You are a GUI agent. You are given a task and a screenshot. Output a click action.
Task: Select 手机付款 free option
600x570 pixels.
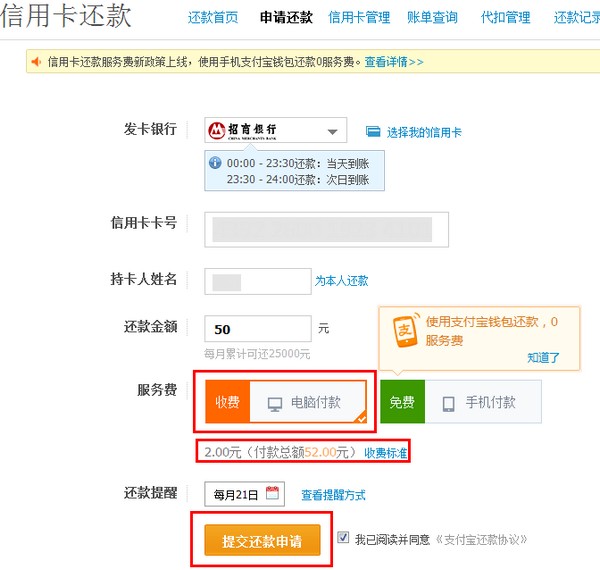point(461,402)
